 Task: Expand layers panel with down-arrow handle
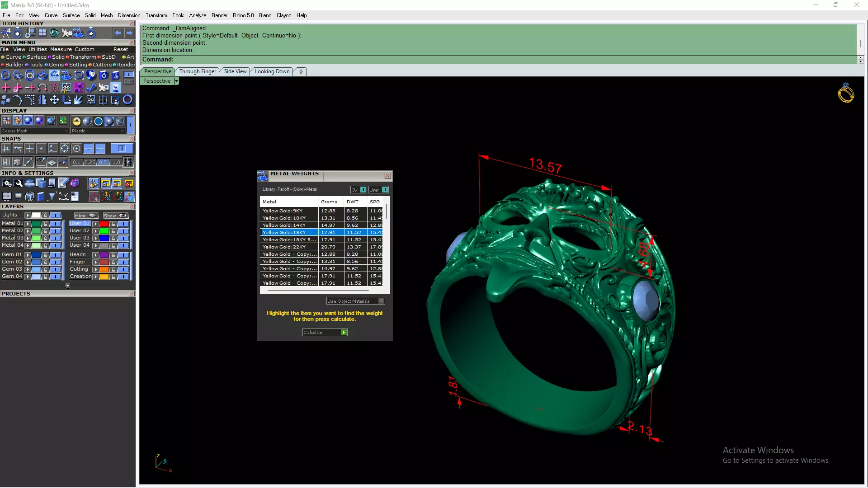68,286
